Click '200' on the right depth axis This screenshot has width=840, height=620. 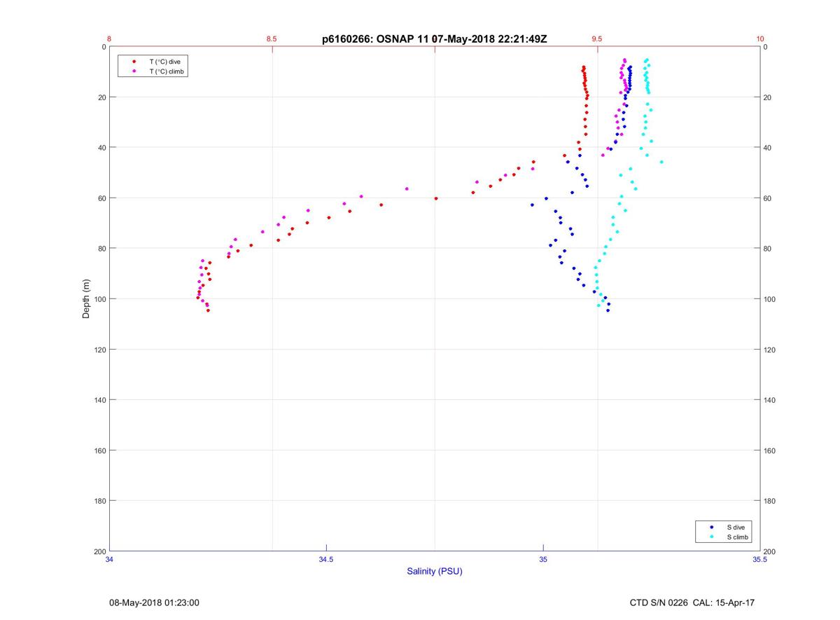(771, 551)
